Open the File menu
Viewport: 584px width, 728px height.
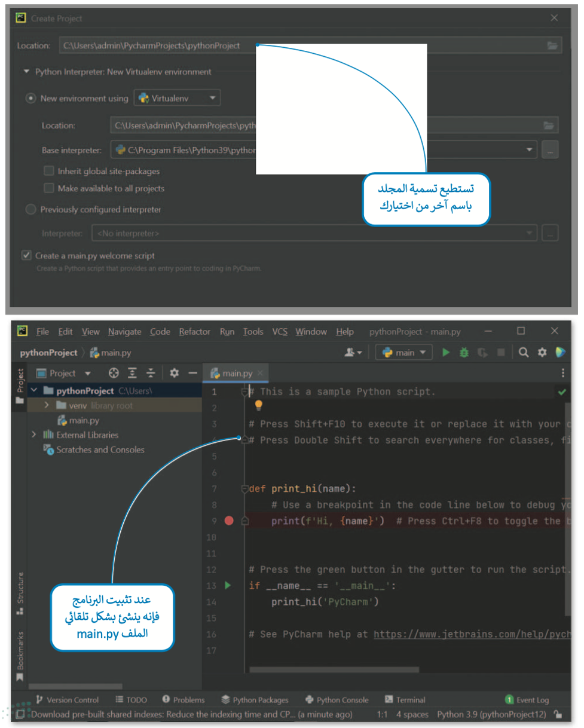pos(42,332)
